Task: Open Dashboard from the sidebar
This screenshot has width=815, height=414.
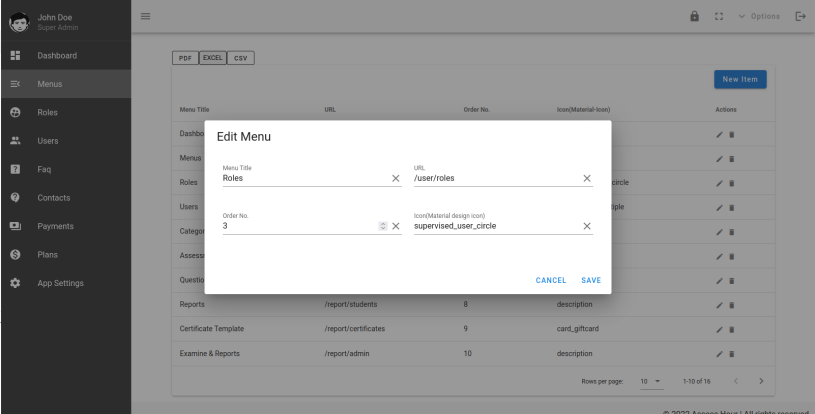Action: [57, 55]
